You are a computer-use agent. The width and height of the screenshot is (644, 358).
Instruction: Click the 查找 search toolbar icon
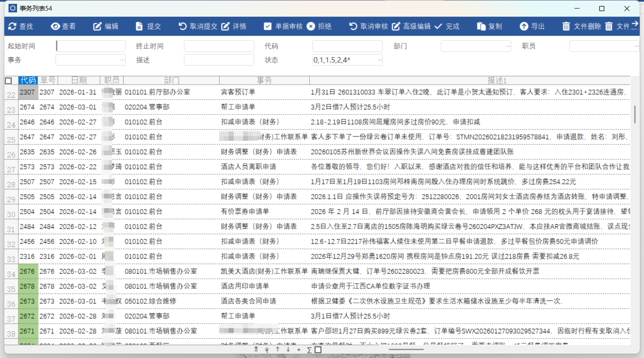pos(12,26)
